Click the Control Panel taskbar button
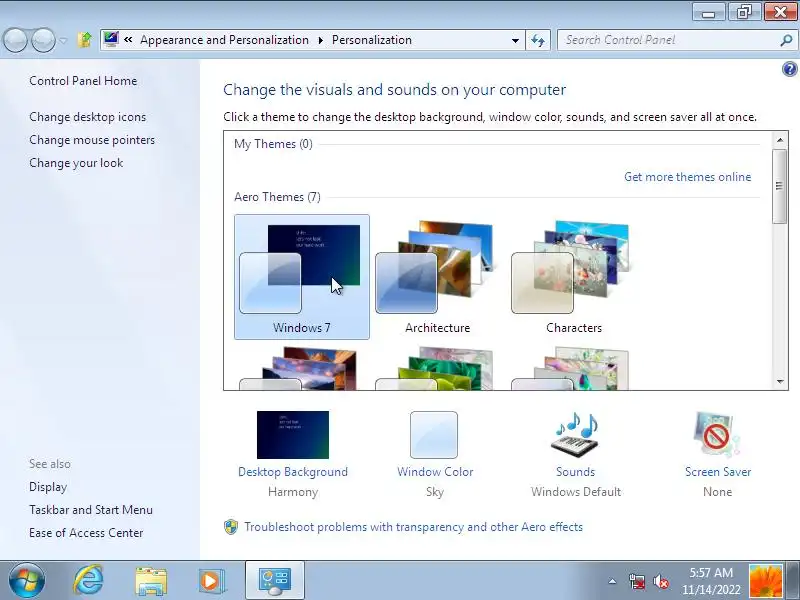Viewport: 800px width, 600px height. point(275,580)
